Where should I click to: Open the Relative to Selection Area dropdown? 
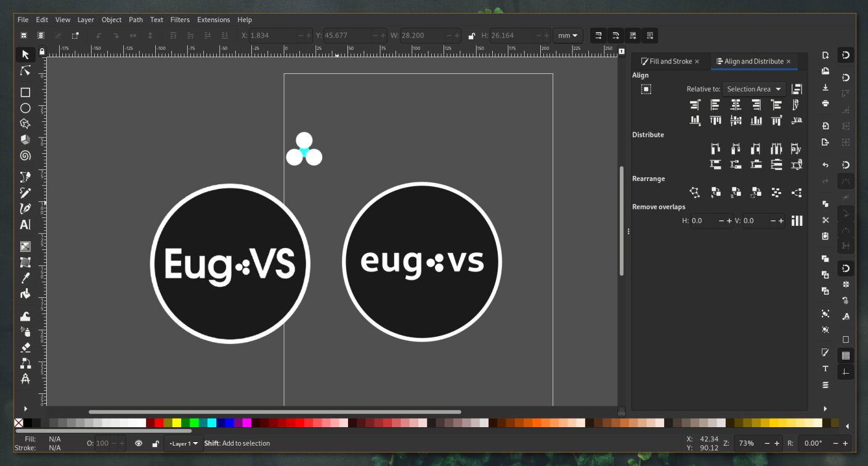(754, 89)
